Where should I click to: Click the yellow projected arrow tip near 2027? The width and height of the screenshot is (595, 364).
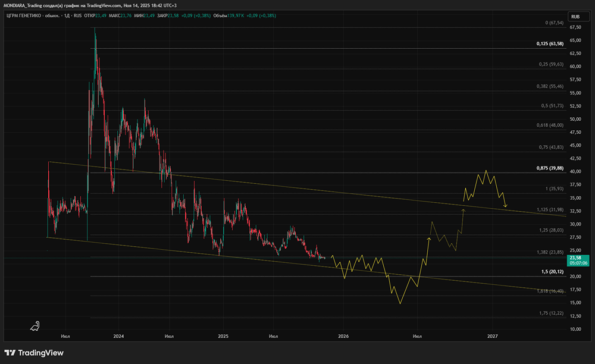coord(505,206)
